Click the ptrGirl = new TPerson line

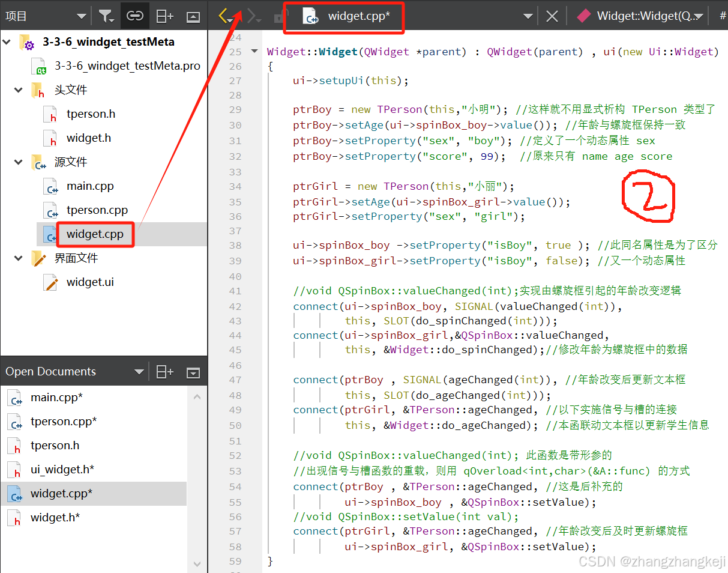[404, 186]
